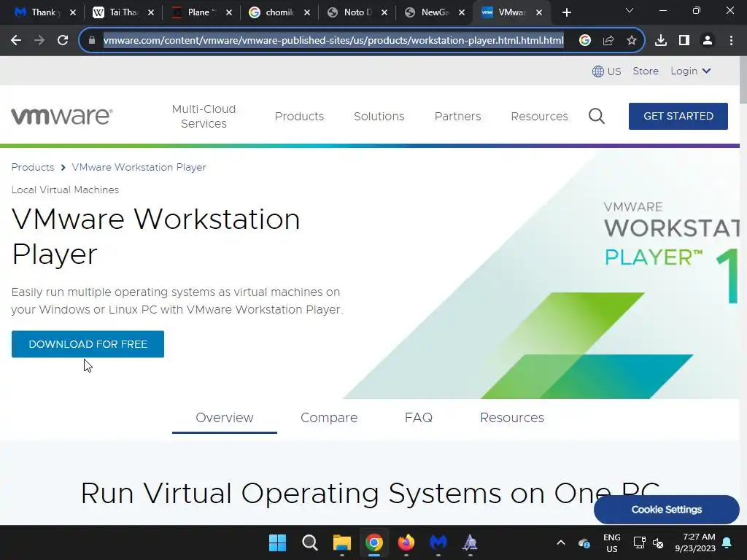This screenshot has height=560, width=747.
Task: Open Malwarebytes icon in taskbar
Action: tap(438, 542)
